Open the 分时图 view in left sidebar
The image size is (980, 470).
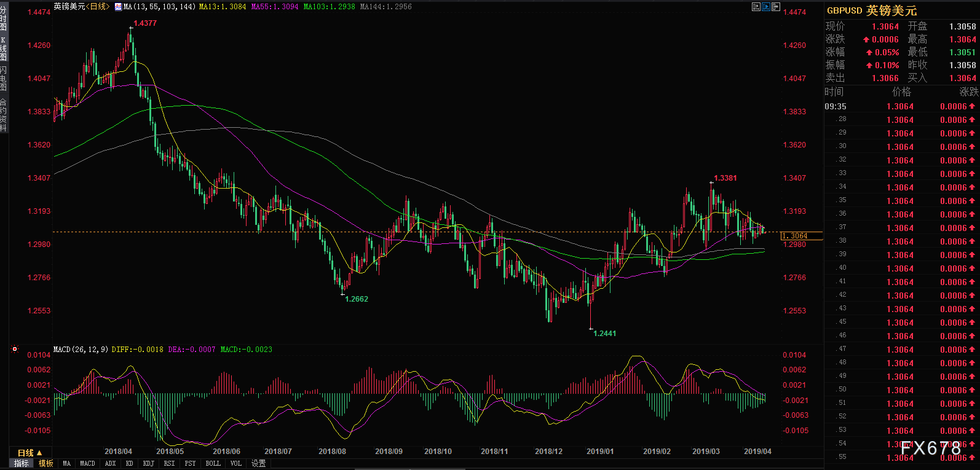[x=4, y=19]
